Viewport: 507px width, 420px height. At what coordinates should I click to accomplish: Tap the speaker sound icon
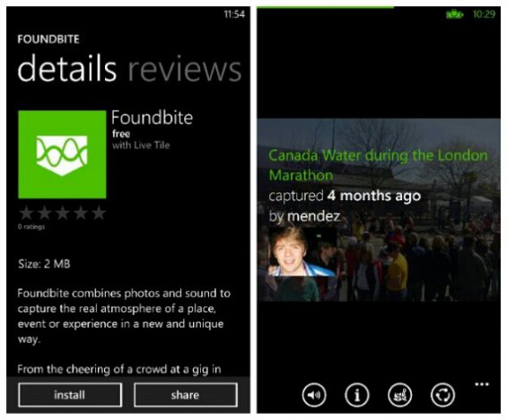click(314, 395)
